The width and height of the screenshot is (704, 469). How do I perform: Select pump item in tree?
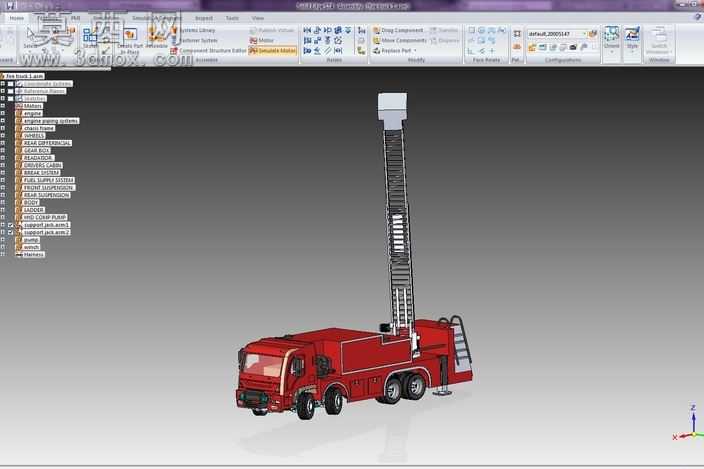tap(31, 240)
